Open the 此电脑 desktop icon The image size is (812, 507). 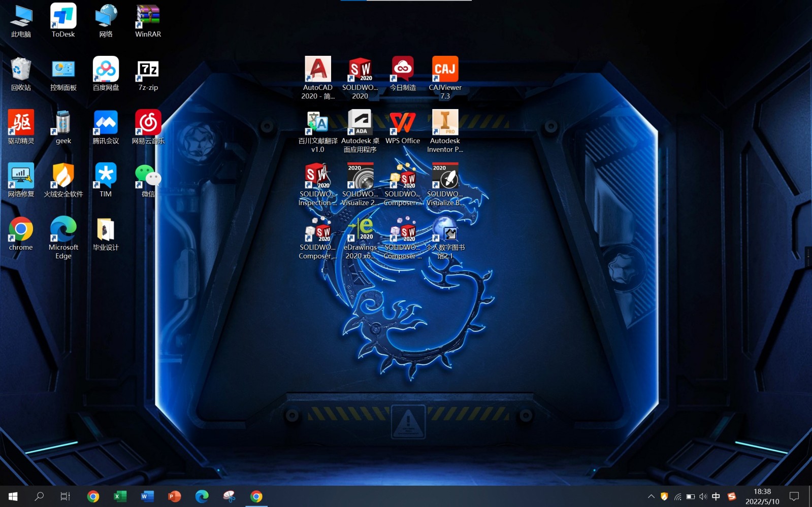[x=21, y=21]
